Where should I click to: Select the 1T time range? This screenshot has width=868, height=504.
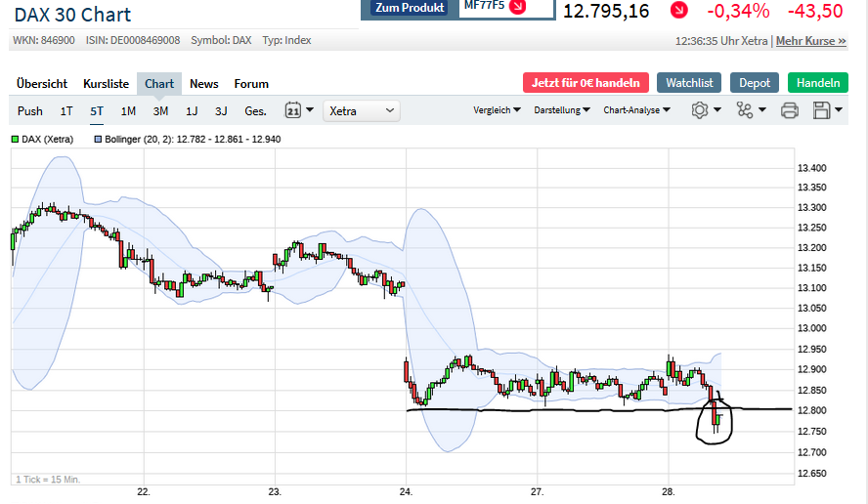click(x=66, y=111)
